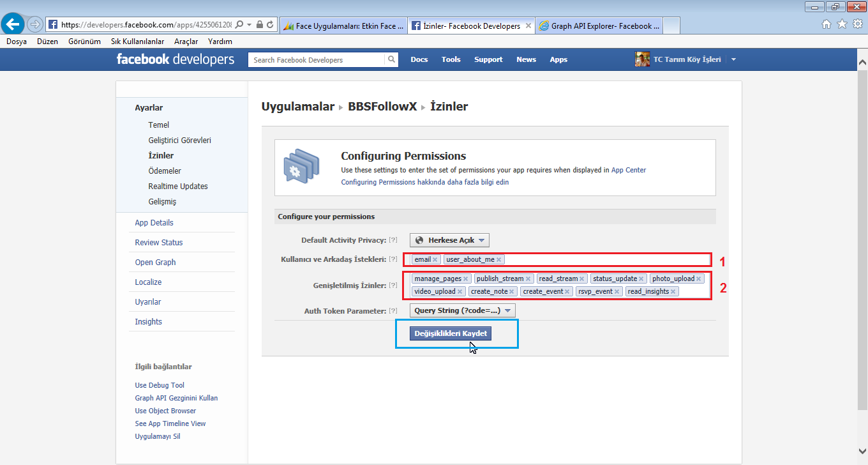The height and width of the screenshot is (465, 868).
Task: Open the Default Activity Privacy dropdown
Action: (x=449, y=240)
